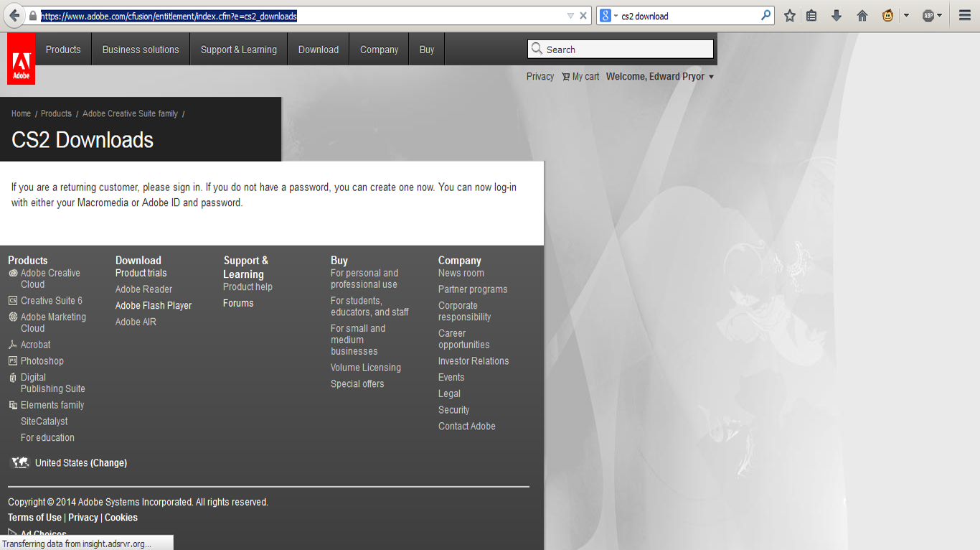The width and height of the screenshot is (980, 550).
Task: Open the Adobe Reader footer link
Action: click(x=144, y=289)
